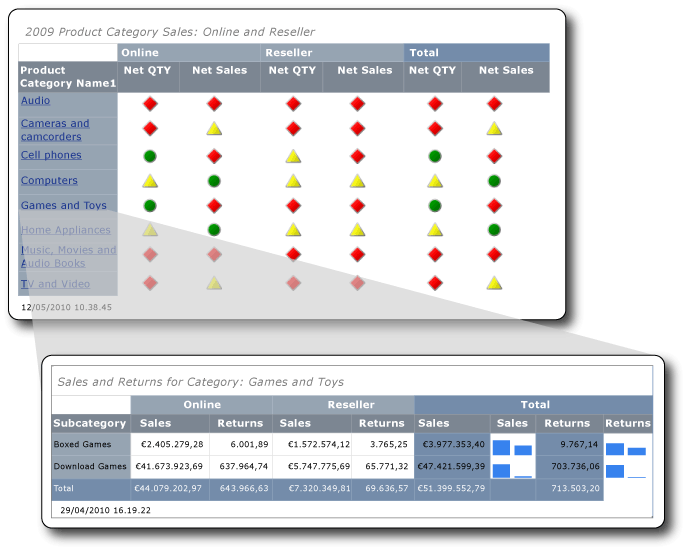Click Cell phones Online Net QTY green circle
This screenshot has width=688, height=551.
point(149,156)
